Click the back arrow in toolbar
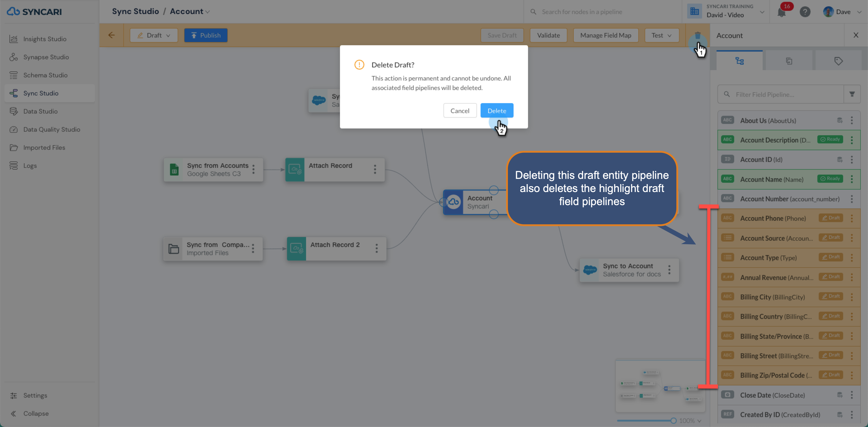Image resolution: width=868 pixels, height=427 pixels. click(x=111, y=35)
